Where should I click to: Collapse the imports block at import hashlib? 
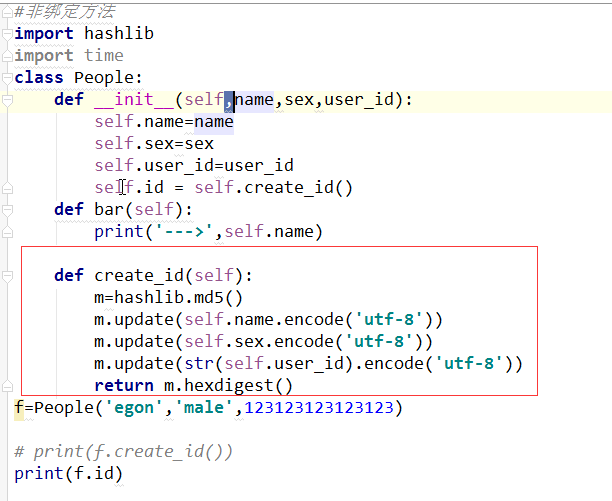click(7, 34)
